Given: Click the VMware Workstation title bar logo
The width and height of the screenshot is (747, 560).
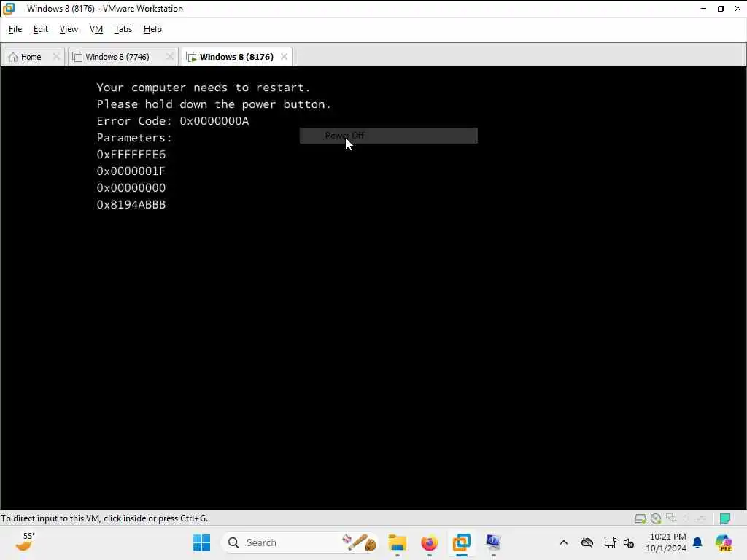Looking at the screenshot, I should click(9, 9).
